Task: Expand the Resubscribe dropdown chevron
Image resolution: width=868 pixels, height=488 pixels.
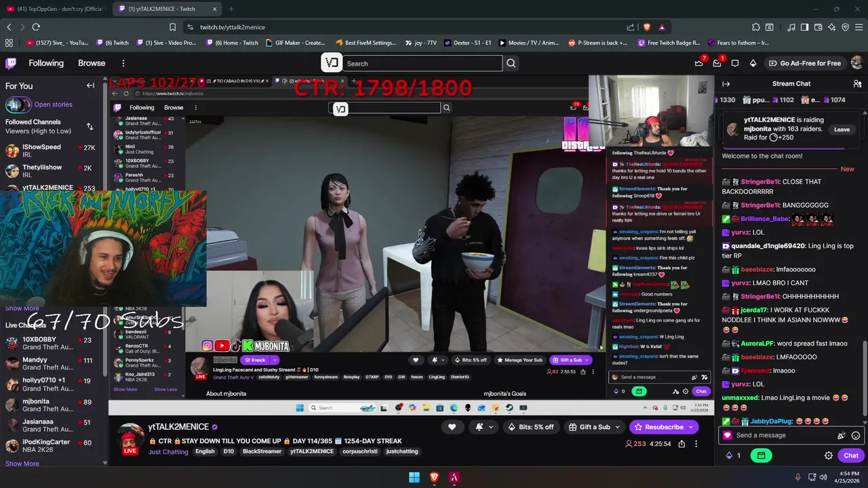Action: click(691, 427)
